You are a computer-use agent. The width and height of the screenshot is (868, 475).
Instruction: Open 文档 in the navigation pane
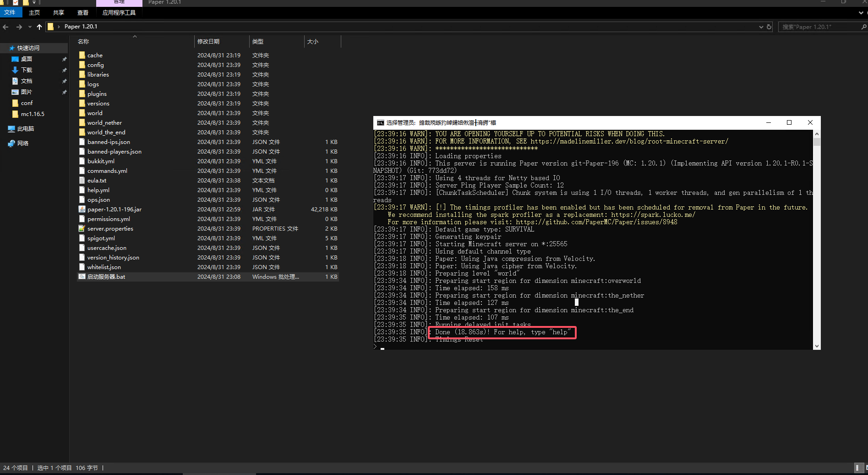coord(27,81)
